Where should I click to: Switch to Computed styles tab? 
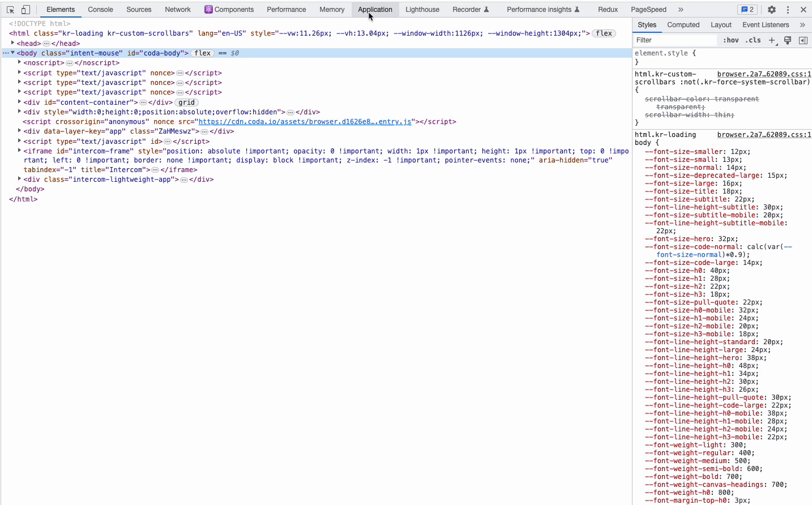pyautogui.click(x=683, y=25)
